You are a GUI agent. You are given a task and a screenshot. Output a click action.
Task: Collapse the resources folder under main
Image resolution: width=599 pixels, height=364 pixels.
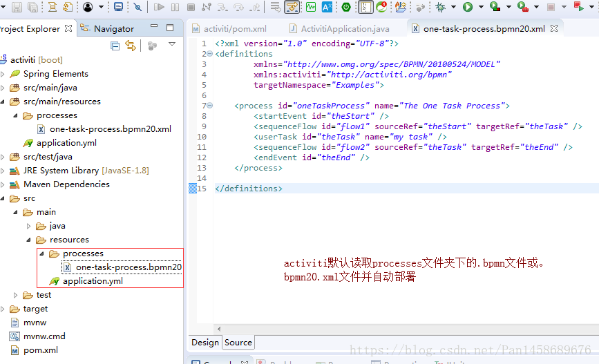(28, 240)
